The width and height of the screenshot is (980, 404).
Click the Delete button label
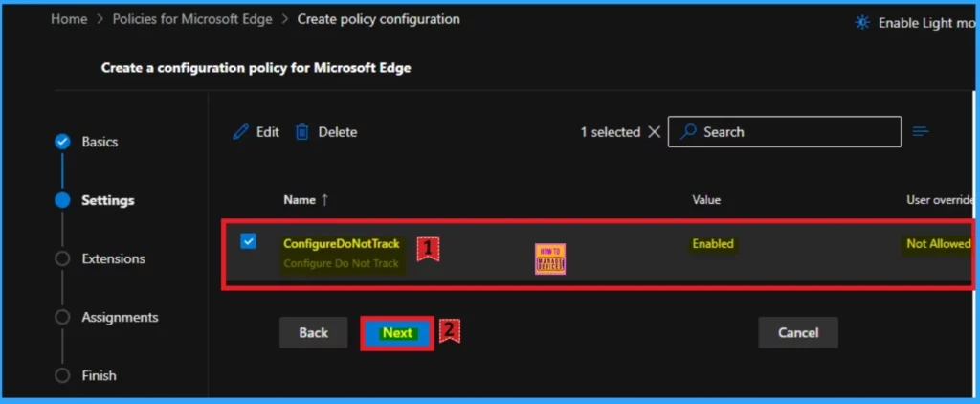(x=338, y=132)
